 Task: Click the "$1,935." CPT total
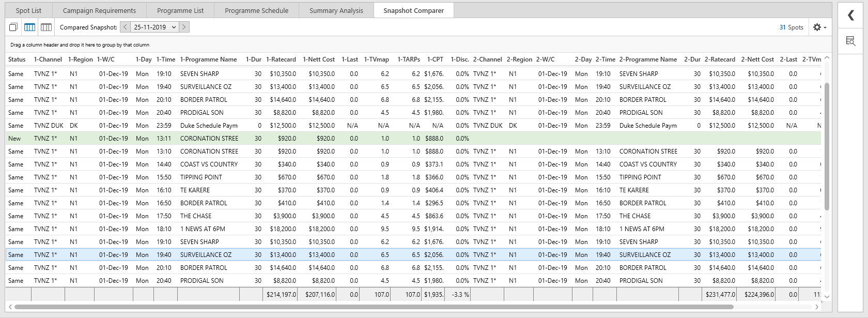click(x=434, y=295)
